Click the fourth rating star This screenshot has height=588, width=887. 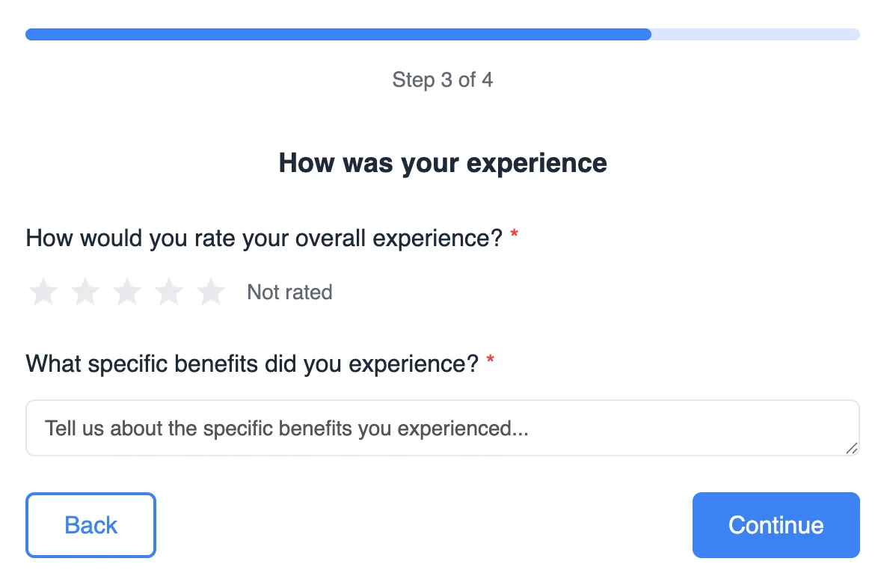click(169, 292)
